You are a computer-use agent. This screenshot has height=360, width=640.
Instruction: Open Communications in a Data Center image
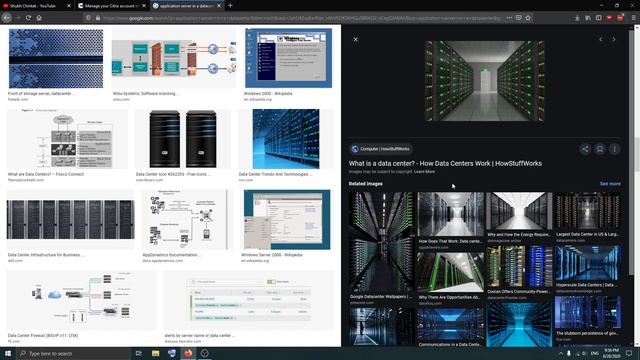click(x=451, y=324)
